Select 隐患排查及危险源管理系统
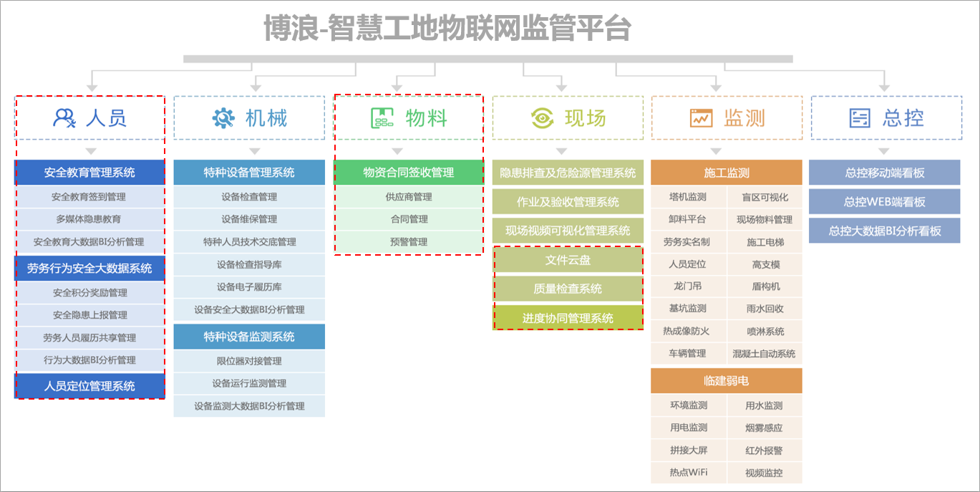 pos(568,173)
